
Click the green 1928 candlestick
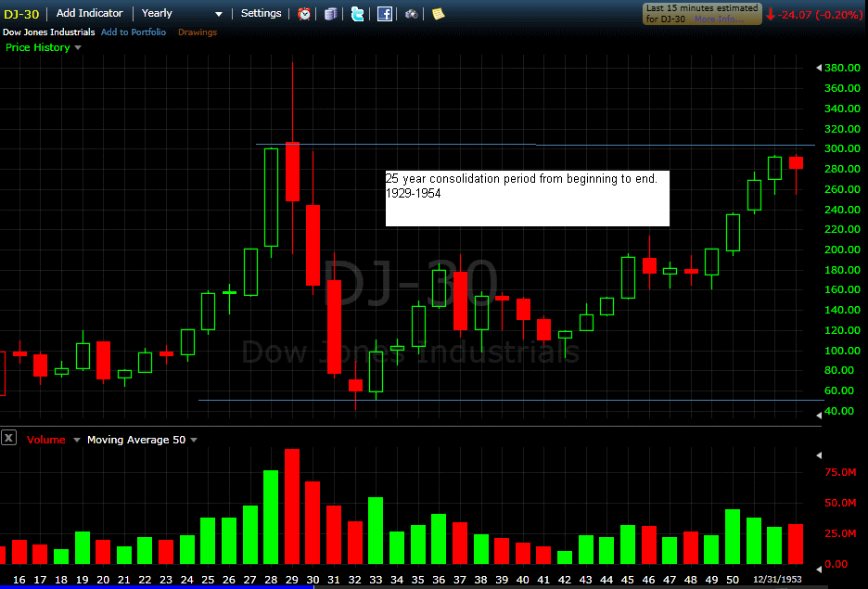coord(271,197)
